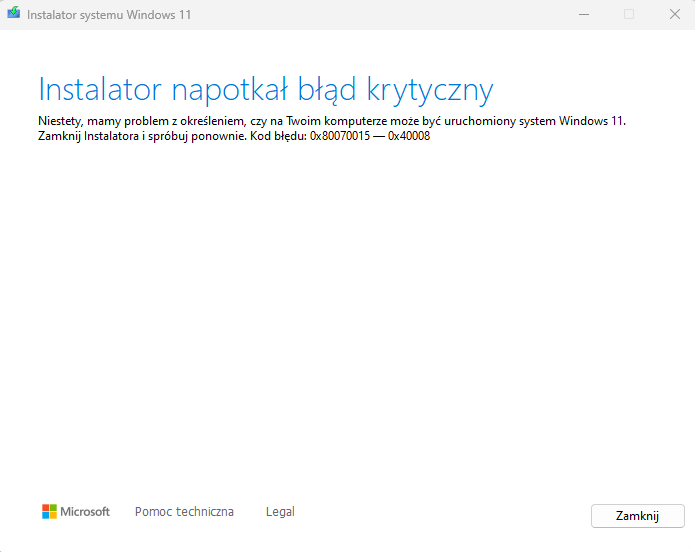Open the Legal link
Screen dimensions: 695x552
(280, 512)
